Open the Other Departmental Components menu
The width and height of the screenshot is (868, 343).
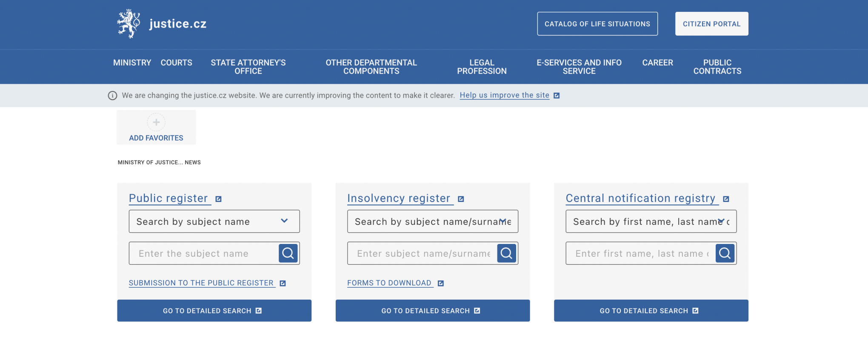(x=371, y=67)
